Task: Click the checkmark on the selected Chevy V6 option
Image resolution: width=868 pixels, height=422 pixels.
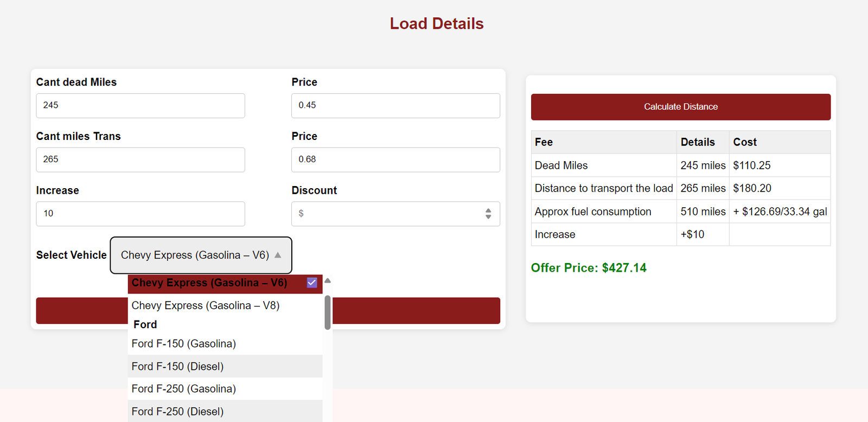Action: click(x=312, y=283)
